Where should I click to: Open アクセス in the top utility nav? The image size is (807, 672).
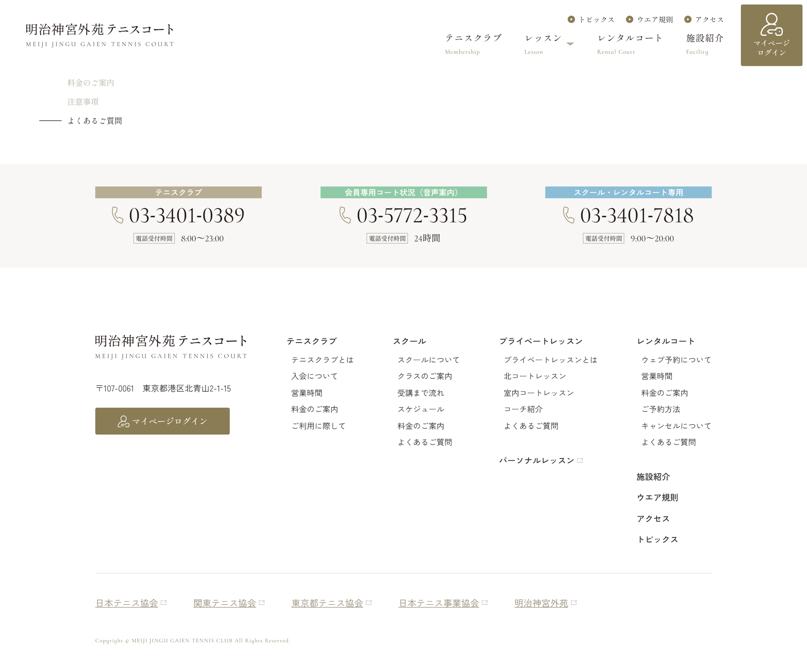pos(709,19)
